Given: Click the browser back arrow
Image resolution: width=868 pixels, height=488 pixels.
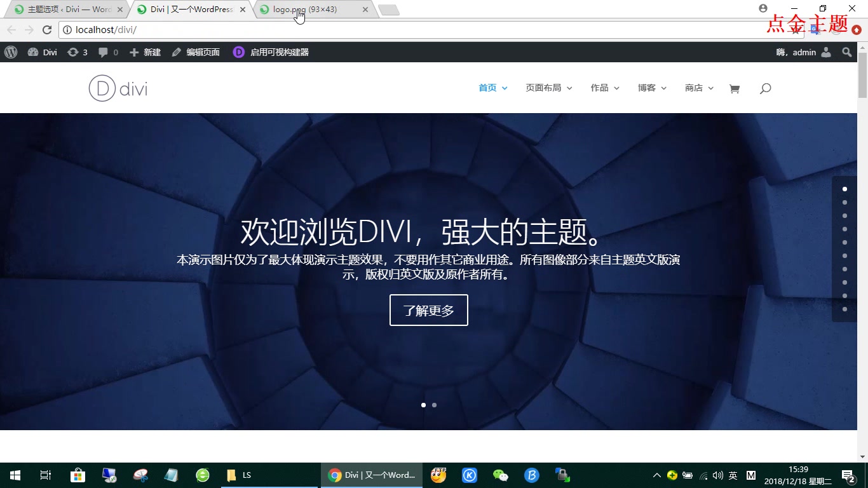Looking at the screenshot, I should point(11,30).
